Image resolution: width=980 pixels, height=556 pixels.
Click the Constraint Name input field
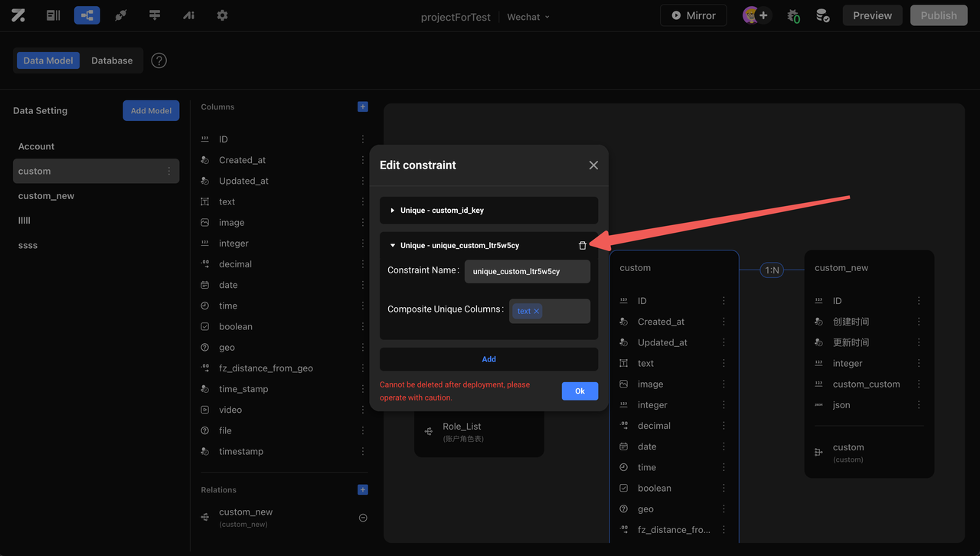[x=527, y=272]
